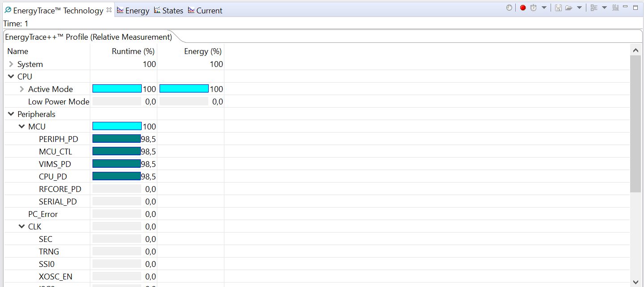Click the open-folder load profile icon
Viewport: 644px width, 287px height.
(569, 8)
